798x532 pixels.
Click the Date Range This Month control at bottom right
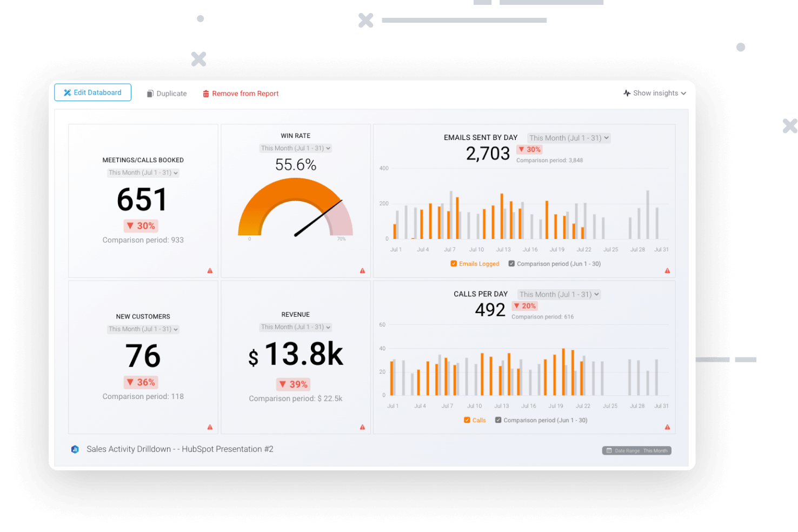636,450
